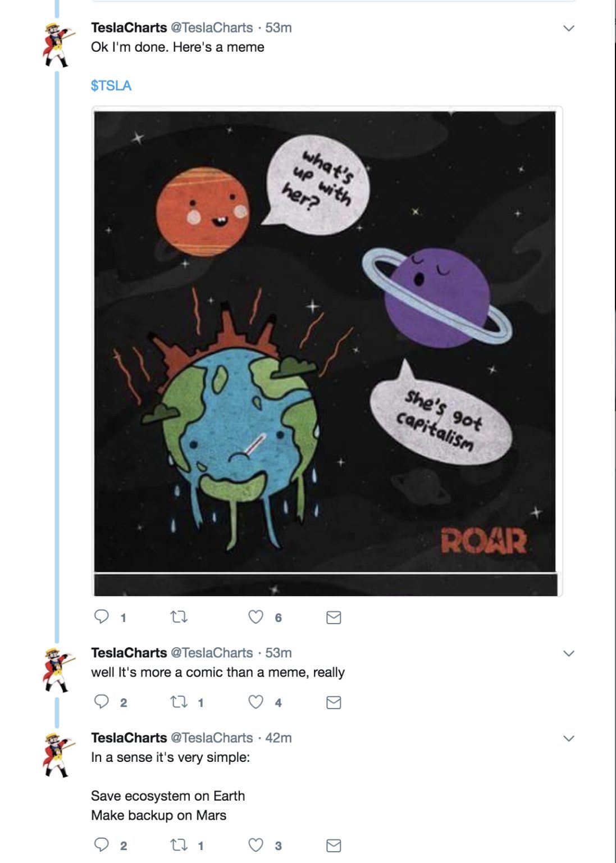
Task: Retweet the "Make backup on Mars" tweet
Action: pos(179,844)
